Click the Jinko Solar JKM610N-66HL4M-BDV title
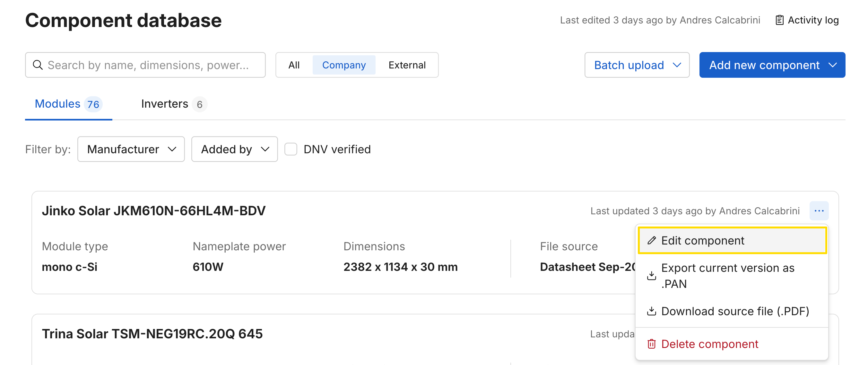 [154, 211]
